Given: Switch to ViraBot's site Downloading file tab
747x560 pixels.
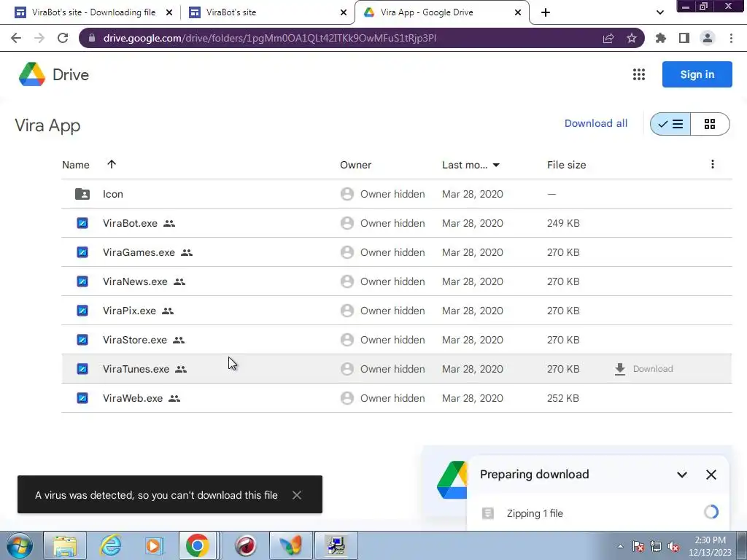Looking at the screenshot, I should [93, 12].
